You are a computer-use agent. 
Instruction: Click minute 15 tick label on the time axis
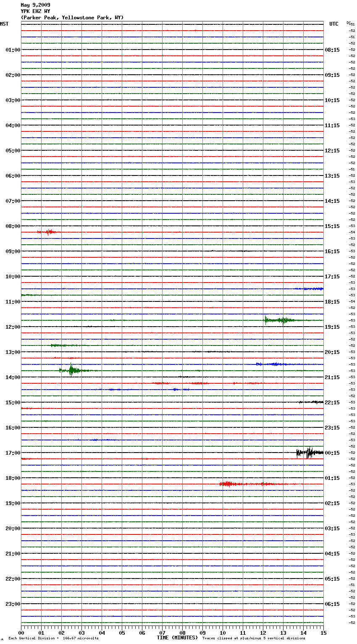click(323, 633)
